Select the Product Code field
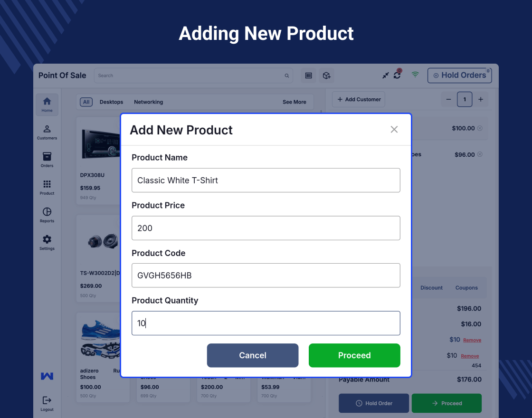The image size is (532, 418). [x=266, y=275]
